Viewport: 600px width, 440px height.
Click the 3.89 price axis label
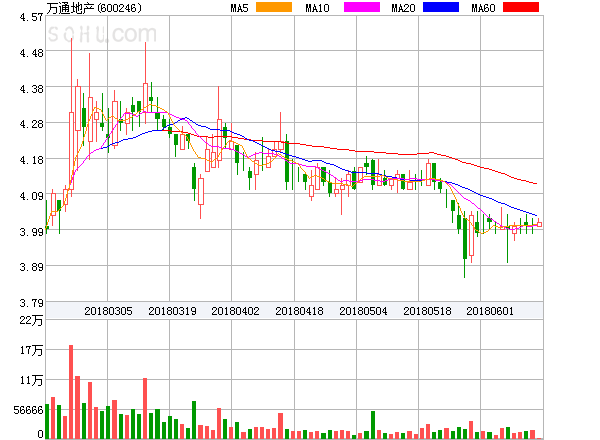point(32,267)
